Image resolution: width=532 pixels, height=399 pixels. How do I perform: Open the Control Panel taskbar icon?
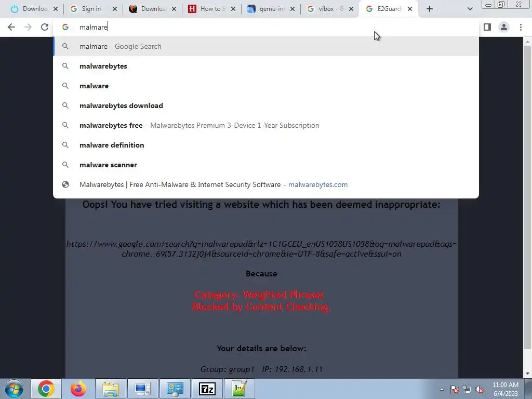pyautogui.click(x=175, y=389)
